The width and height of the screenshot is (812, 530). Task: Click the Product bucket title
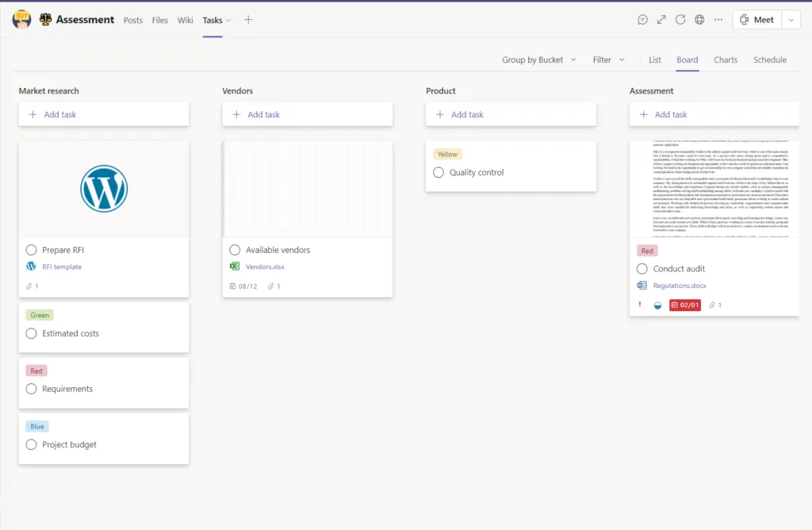coord(440,90)
